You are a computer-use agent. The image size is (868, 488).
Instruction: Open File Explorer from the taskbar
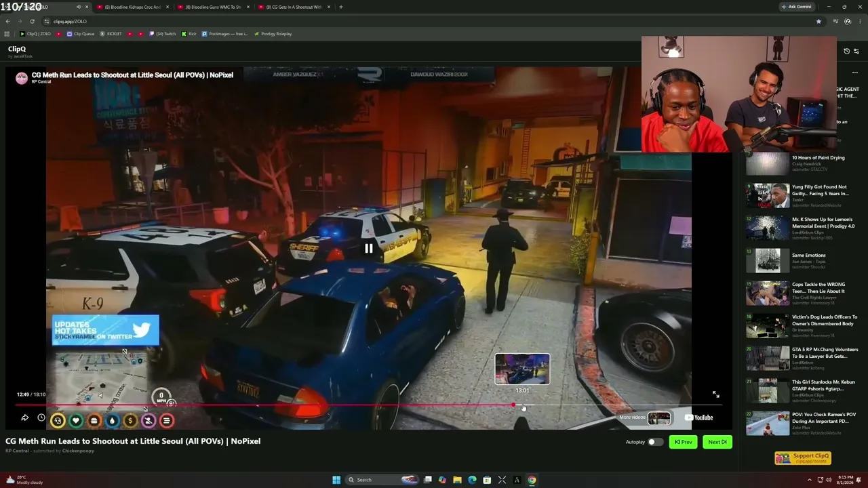457,480
